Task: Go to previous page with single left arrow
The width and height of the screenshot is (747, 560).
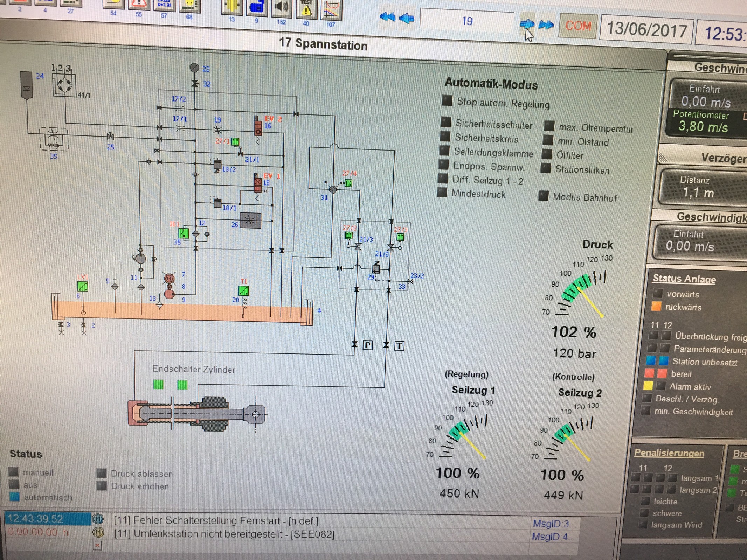Action: click(x=407, y=18)
